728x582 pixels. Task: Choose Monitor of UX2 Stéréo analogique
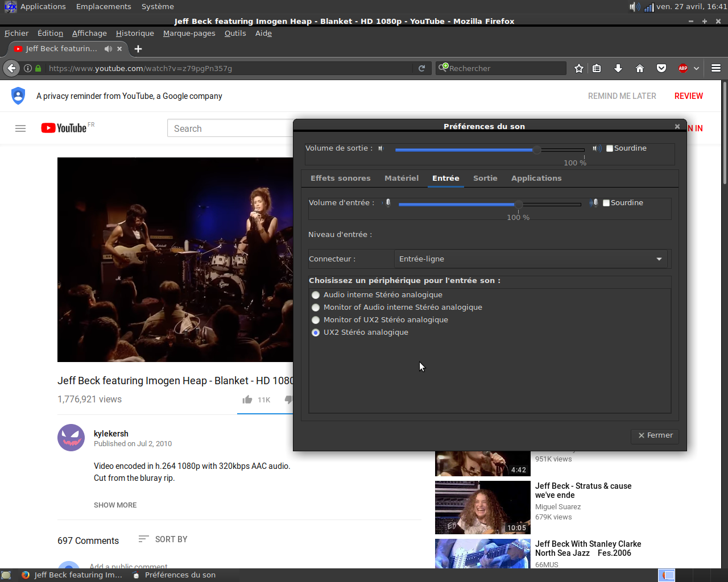coord(316,320)
